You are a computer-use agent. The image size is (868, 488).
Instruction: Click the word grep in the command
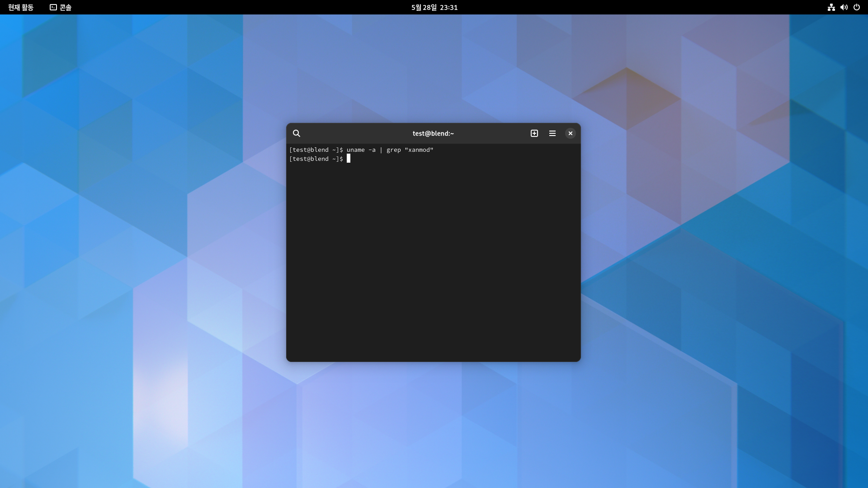coord(393,150)
